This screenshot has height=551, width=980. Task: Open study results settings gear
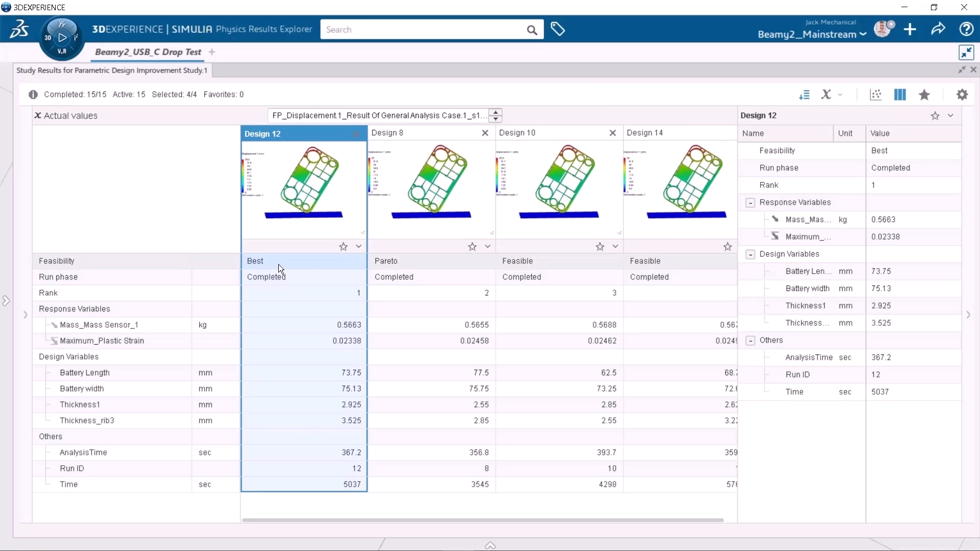962,94
